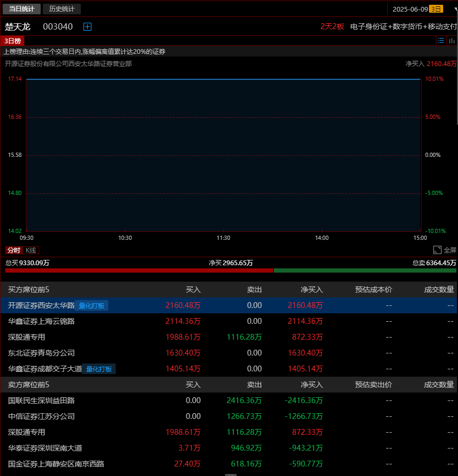Viewport: 458px width, 476px height.
Task: Select 深股通专用 in buyer list
Action: (x=229, y=337)
